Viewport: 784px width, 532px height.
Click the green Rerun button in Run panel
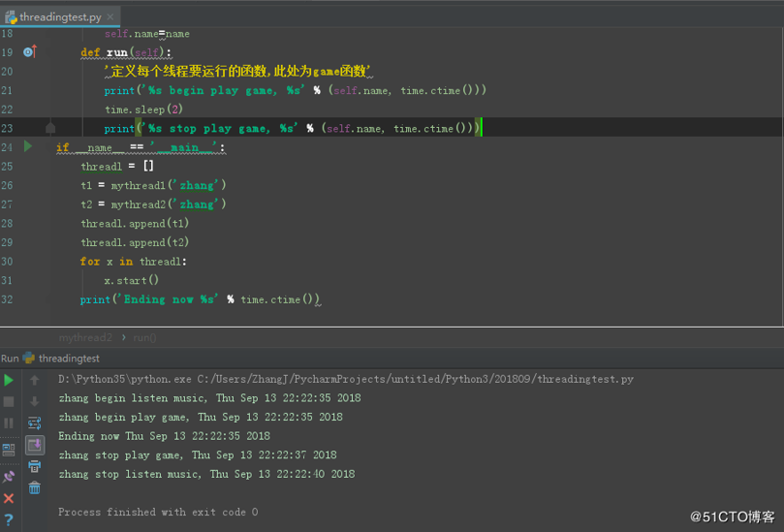pyautogui.click(x=9, y=380)
